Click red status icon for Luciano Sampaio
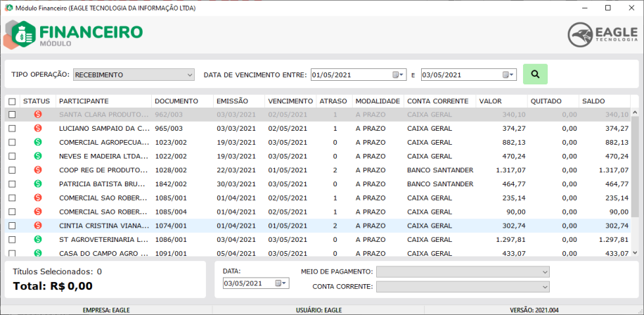The height and width of the screenshot is (315, 644). [38, 129]
